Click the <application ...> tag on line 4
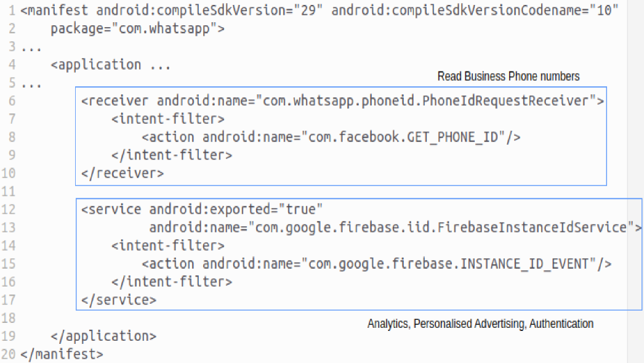Image resolution: width=644 pixels, height=363 pixels. coord(111,65)
